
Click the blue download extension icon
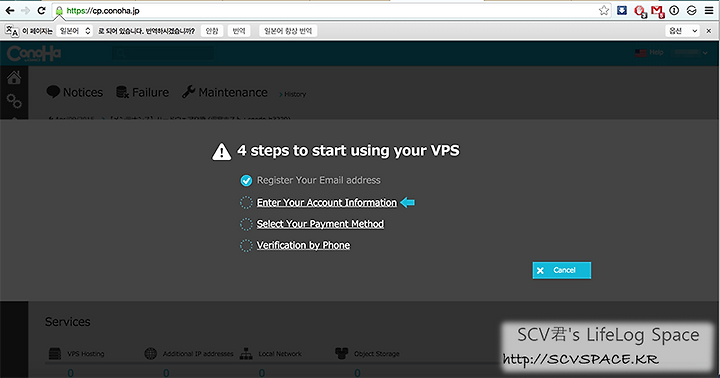coord(622,10)
